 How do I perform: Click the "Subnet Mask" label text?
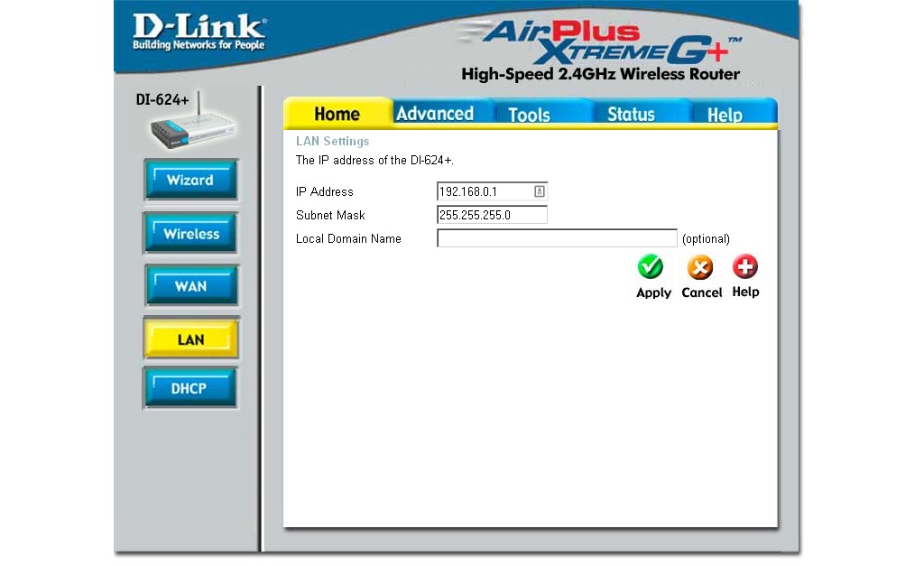(x=330, y=215)
